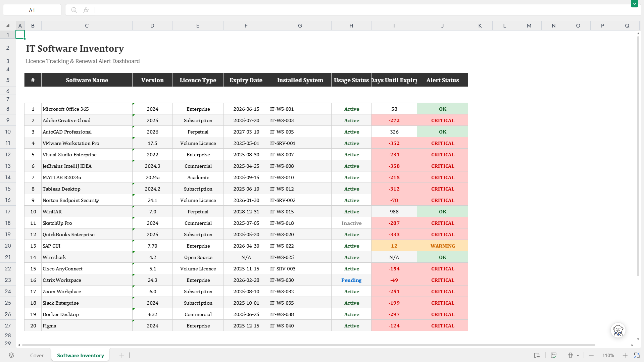
Task: Select row 20 header
Action: coord(8,246)
